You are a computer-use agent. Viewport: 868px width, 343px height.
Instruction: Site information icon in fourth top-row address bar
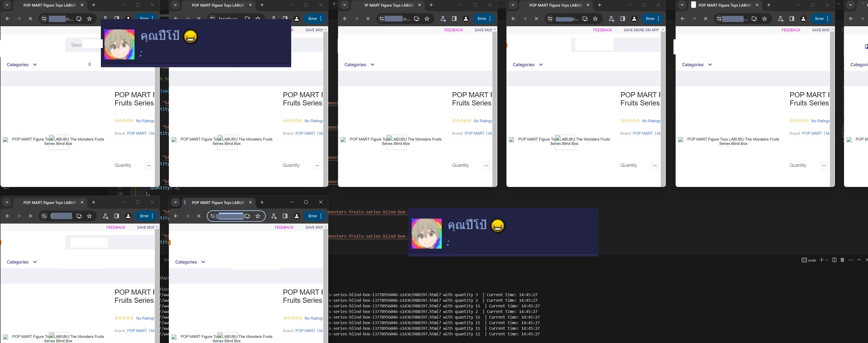pyautogui.click(x=550, y=19)
